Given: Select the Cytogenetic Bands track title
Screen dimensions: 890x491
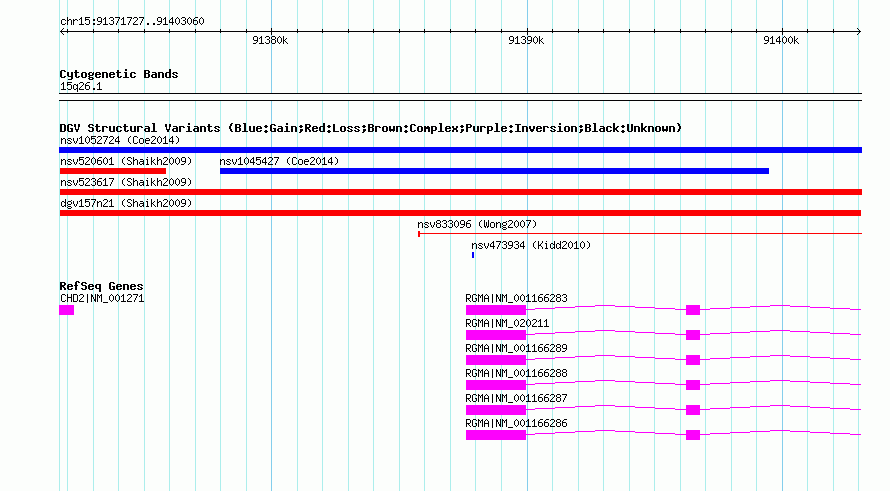Looking at the screenshot, I should coord(119,74).
